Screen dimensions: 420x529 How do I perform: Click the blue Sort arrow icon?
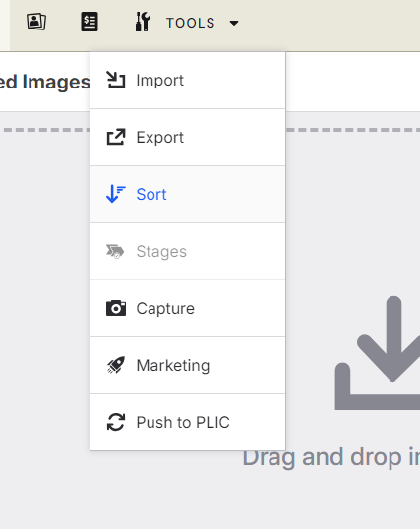[x=116, y=194]
